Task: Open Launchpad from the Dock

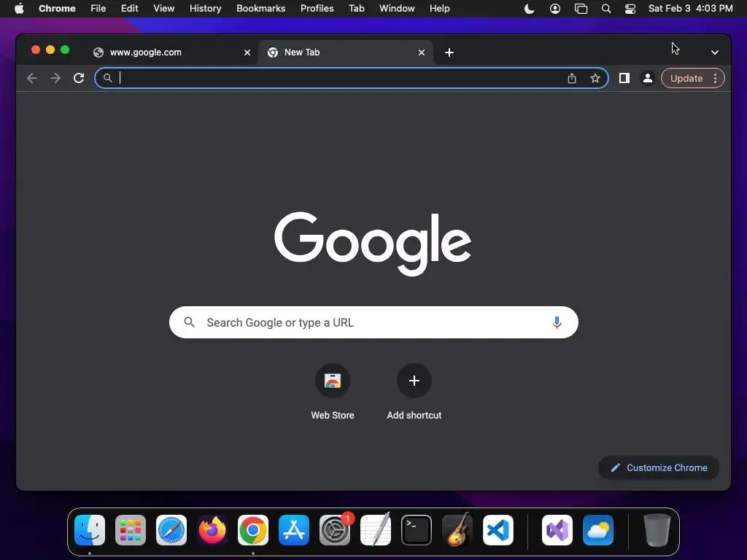Action: click(131, 530)
